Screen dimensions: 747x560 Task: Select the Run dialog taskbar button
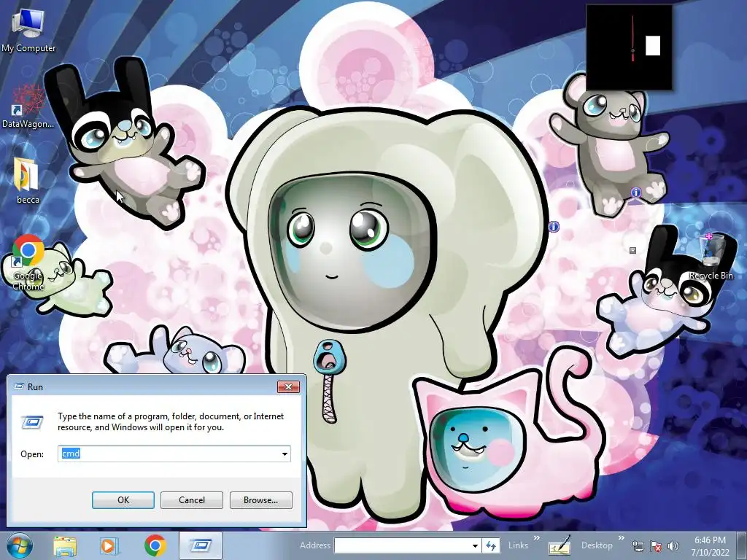201,545
